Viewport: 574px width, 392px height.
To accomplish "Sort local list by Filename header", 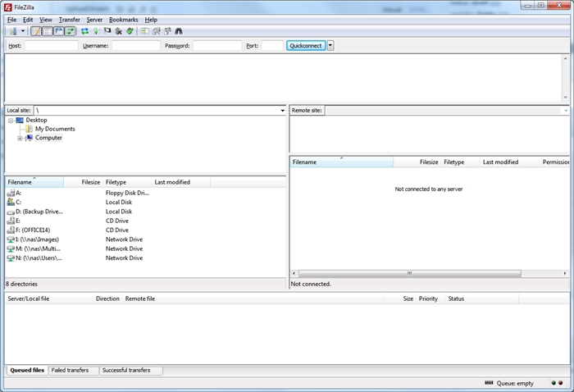I will click(34, 182).
